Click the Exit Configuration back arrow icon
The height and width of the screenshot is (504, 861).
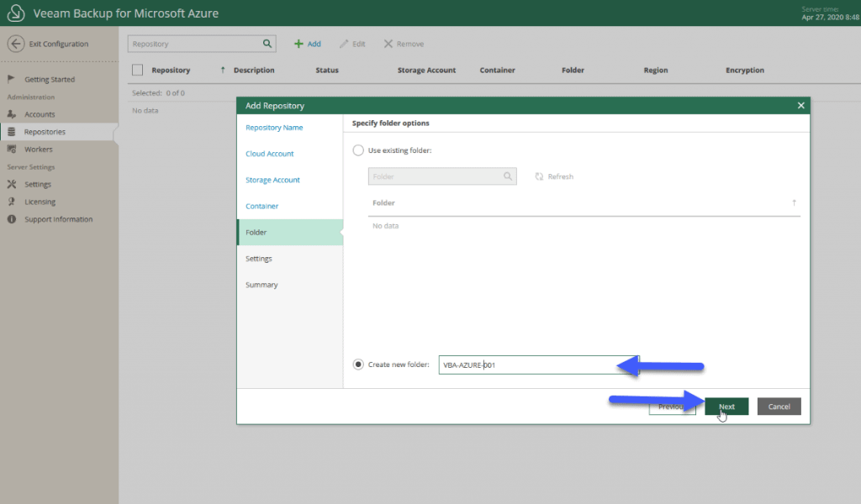tap(16, 44)
